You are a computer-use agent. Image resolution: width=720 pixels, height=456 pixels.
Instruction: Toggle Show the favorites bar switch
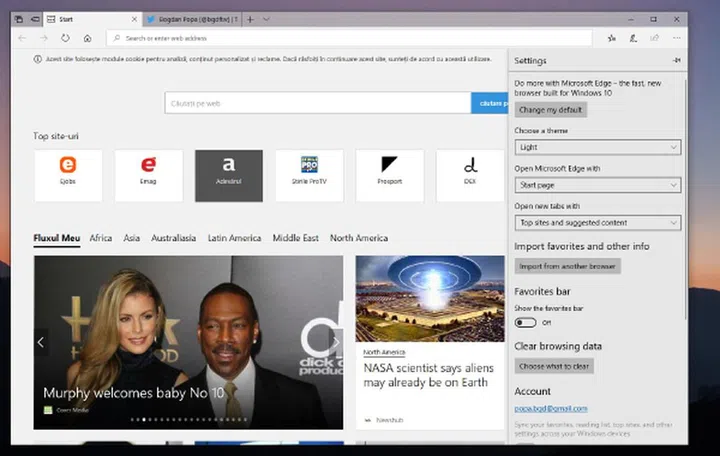[x=525, y=323]
